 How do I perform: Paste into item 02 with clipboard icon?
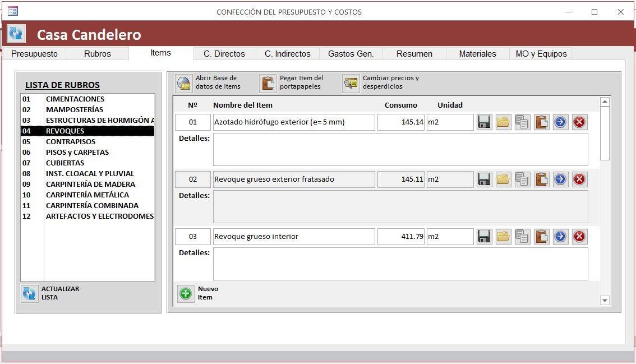click(x=541, y=179)
